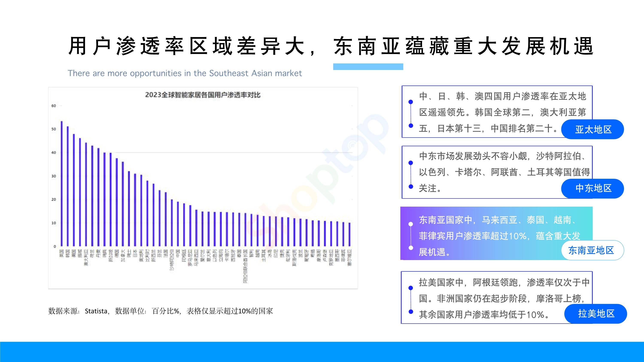Click the y-axis value 20
The height and width of the screenshot is (362, 644).
[54, 199]
